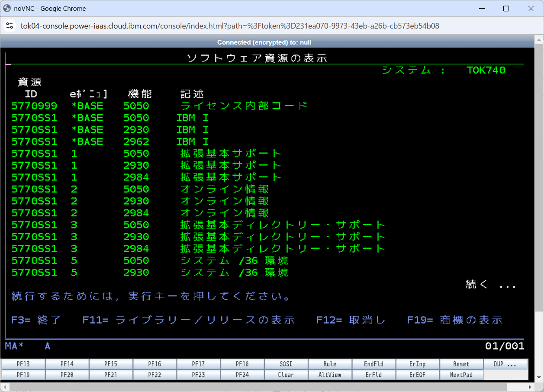This screenshot has height=392, width=544.
Task: Click the 'Connected (encrypted) to: null' status bar
Action: 264,42
